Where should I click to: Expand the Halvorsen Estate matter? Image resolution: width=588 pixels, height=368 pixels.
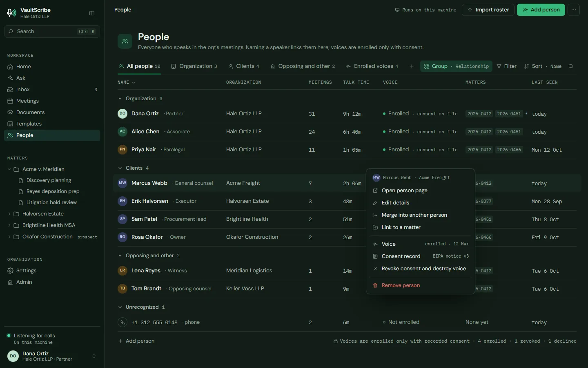click(x=9, y=214)
